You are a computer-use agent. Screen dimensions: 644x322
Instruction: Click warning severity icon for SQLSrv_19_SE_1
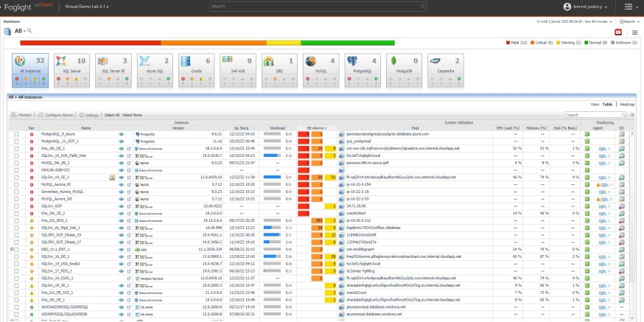tap(32, 285)
